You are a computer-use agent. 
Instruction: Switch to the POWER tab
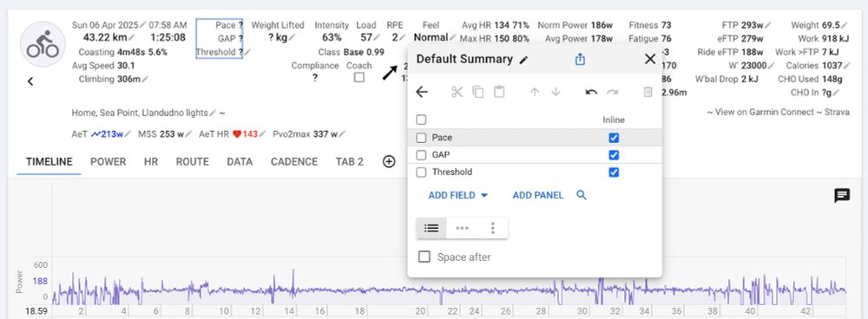[x=108, y=161]
